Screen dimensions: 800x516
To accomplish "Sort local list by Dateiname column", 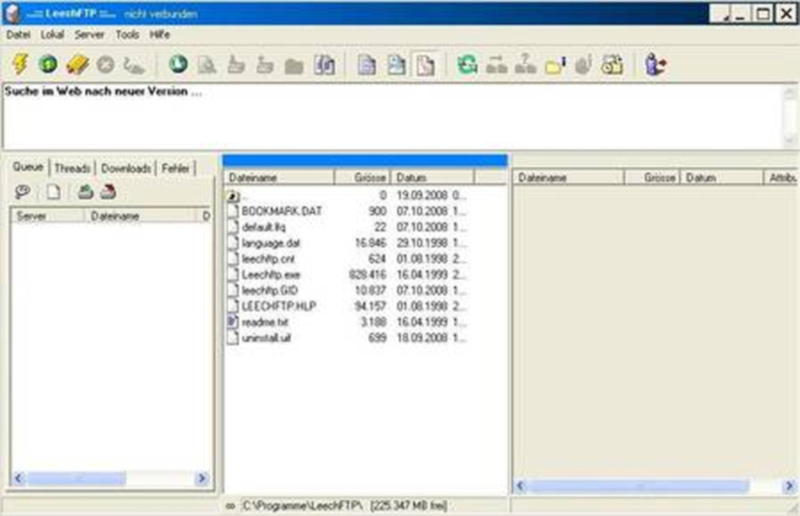I will tap(279, 178).
